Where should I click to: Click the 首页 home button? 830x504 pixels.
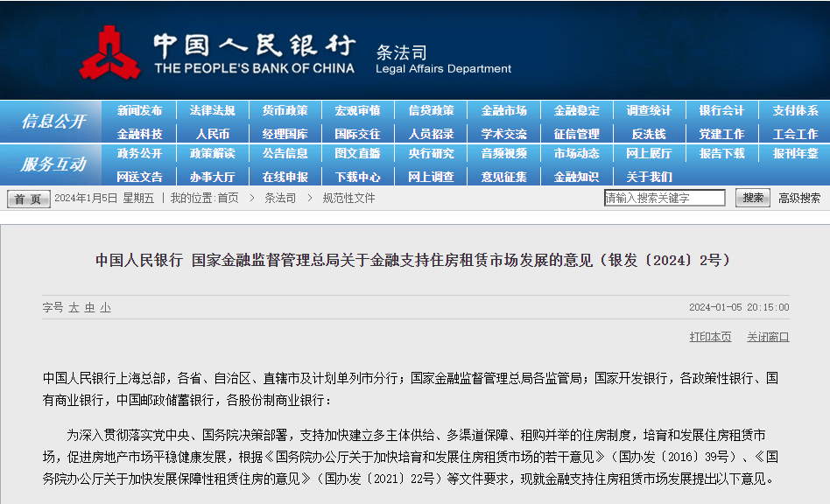point(29,199)
